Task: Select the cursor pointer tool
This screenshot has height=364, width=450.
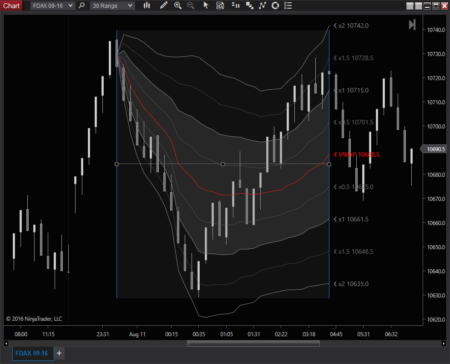Action: point(206,5)
